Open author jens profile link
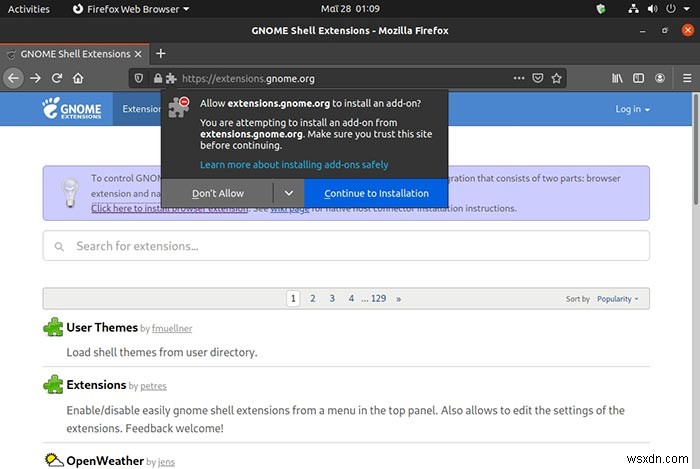The height and width of the screenshot is (469, 700). pyautogui.click(x=166, y=462)
